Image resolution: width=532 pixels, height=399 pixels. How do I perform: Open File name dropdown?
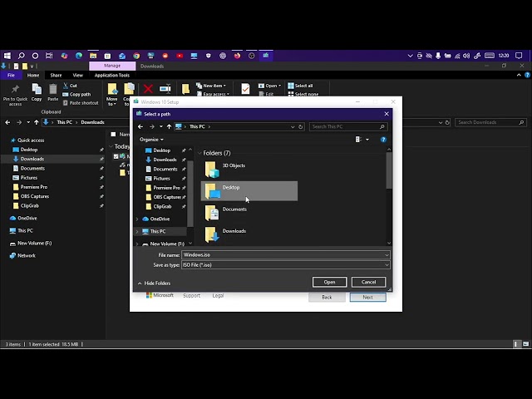point(387,255)
